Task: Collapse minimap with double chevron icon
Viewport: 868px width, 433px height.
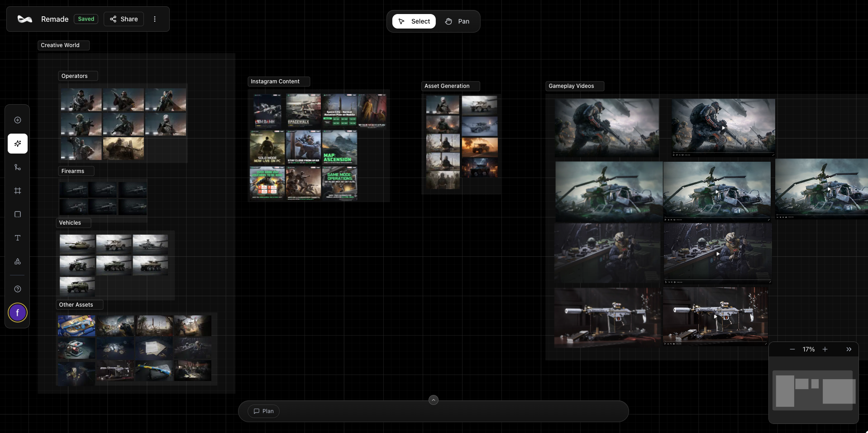Action: pyautogui.click(x=849, y=349)
